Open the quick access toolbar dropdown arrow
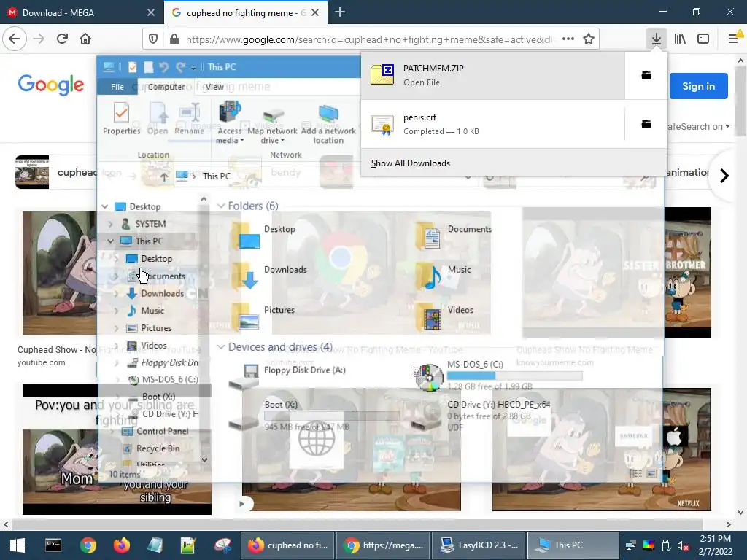 coord(193,67)
